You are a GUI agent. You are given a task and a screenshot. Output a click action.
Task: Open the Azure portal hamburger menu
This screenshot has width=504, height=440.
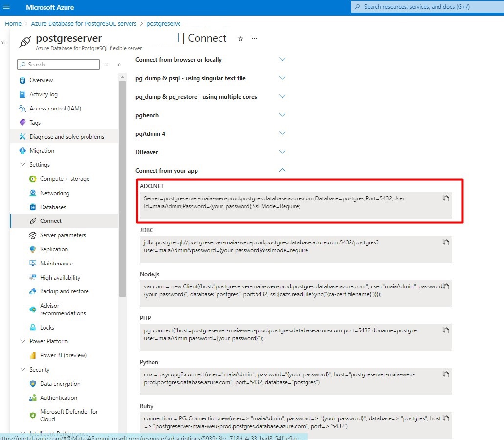coord(6,7)
